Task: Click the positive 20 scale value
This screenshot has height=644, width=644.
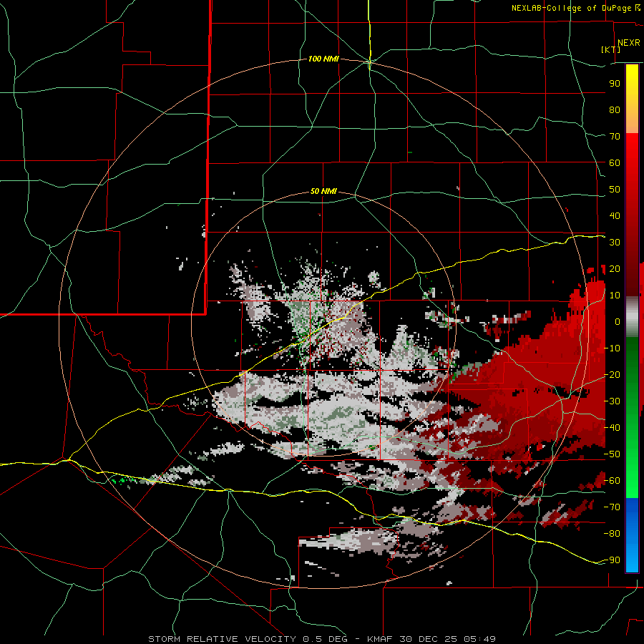Action: pyautogui.click(x=615, y=268)
